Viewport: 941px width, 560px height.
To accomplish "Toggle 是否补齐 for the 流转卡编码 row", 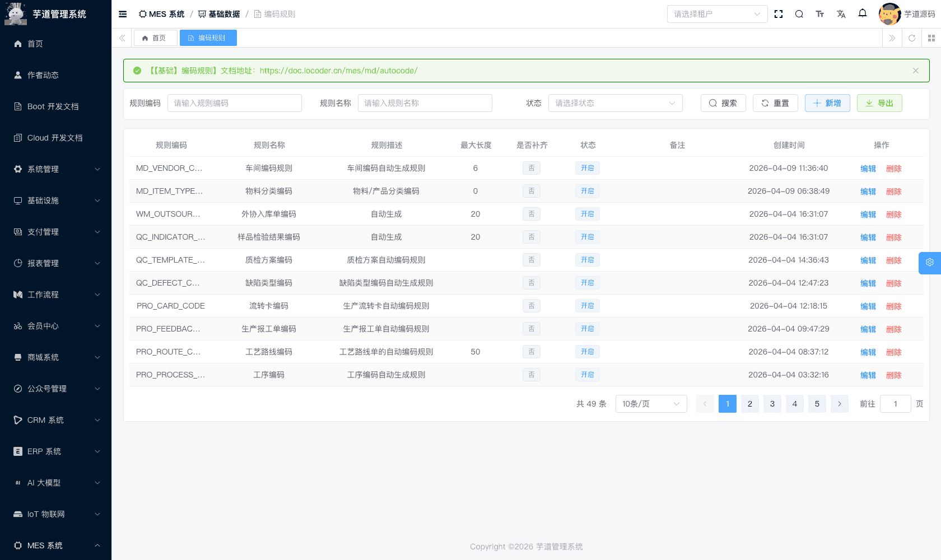I will pos(531,306).
